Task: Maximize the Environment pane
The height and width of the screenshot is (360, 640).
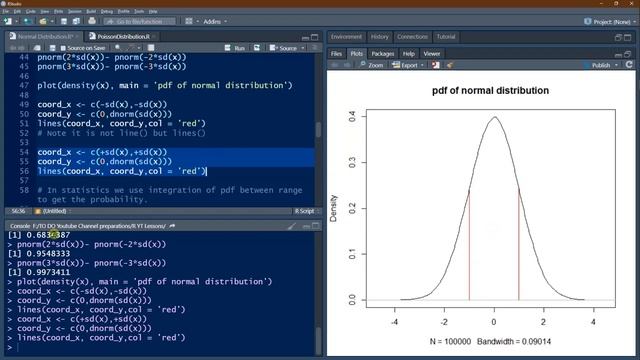Action: click(x=628, y=37)
